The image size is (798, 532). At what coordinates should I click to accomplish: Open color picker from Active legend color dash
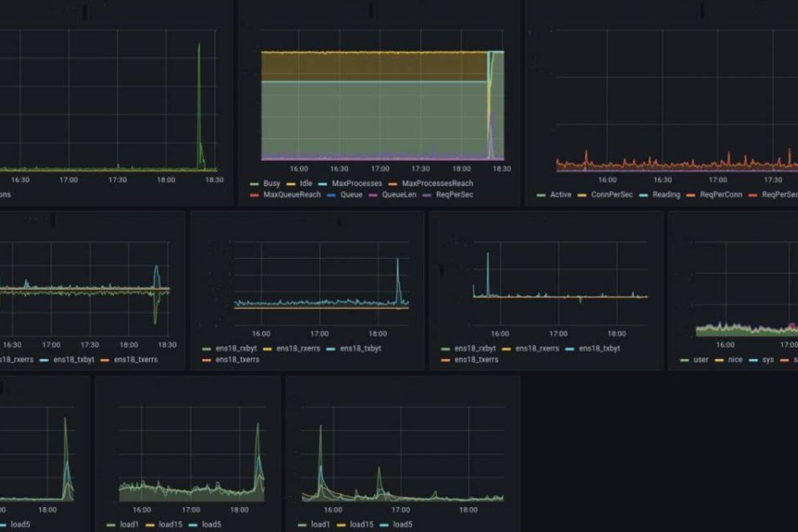pos(541,195)
